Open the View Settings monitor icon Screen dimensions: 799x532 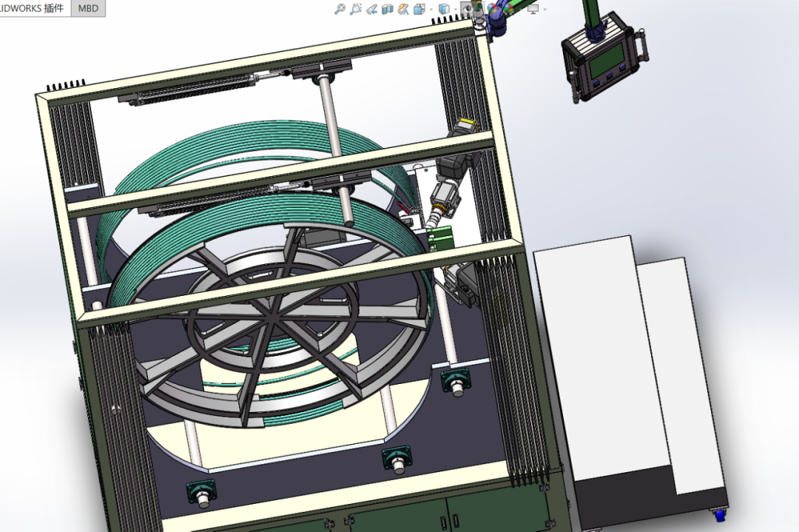click(533, 8)
